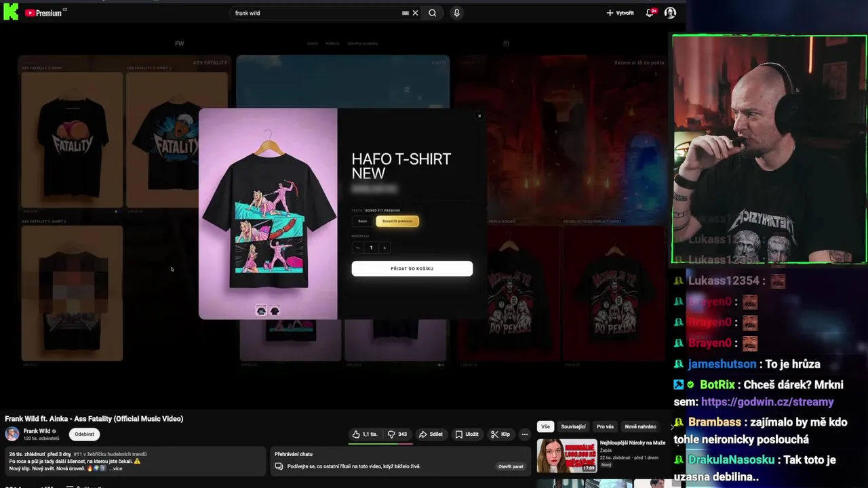The width and height of the screenshot is (868, 488).
Task: Click the HAFO T-SHIRT NEW heading
Action: [401, 165]
